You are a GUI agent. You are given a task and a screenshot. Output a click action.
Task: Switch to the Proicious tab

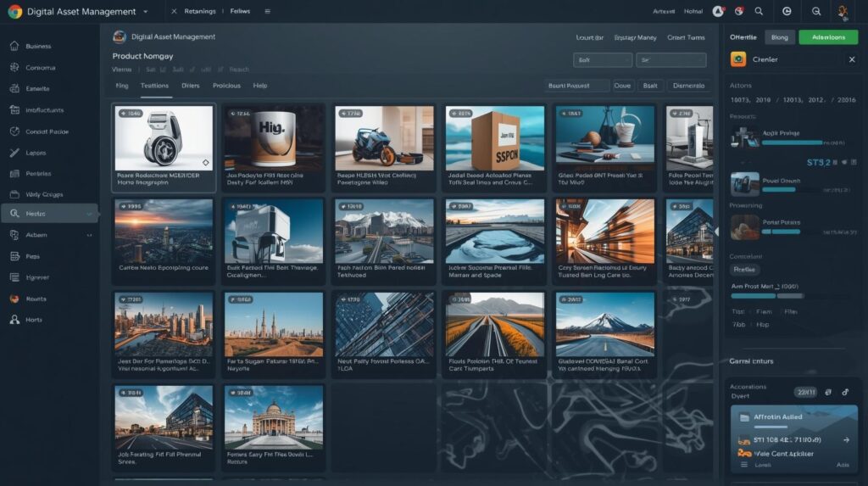tap(226, 86)
